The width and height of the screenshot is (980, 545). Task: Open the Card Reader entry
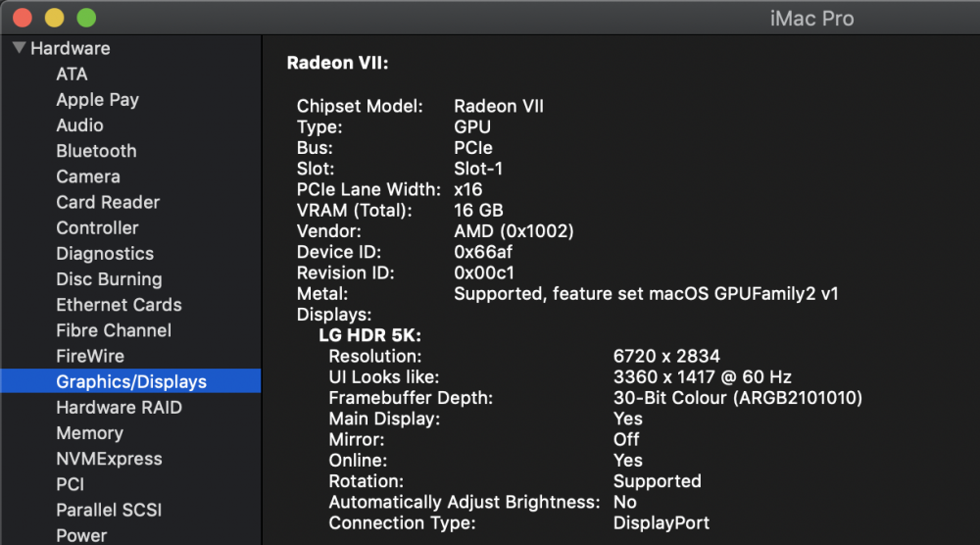108,202
